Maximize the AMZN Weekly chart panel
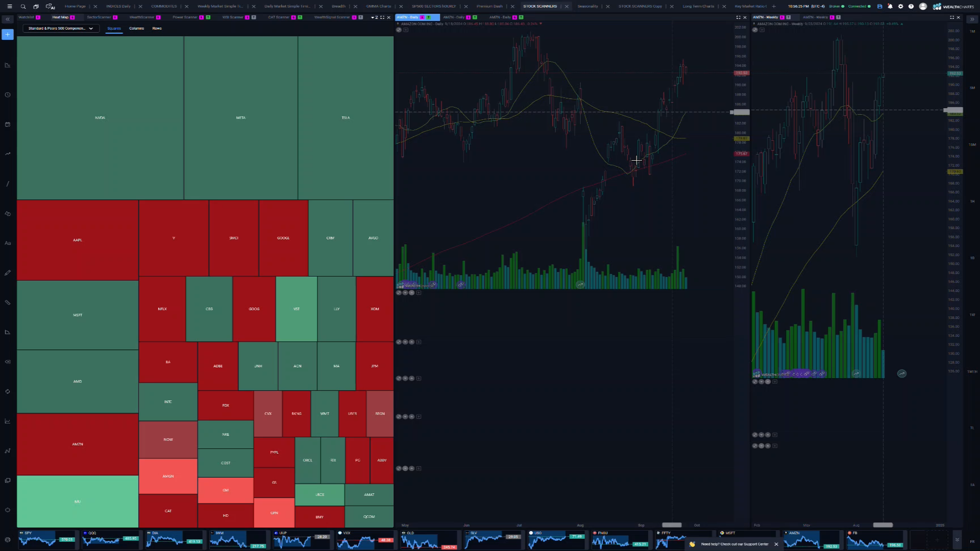Screen dimensions: 980x551 (952, 17)
